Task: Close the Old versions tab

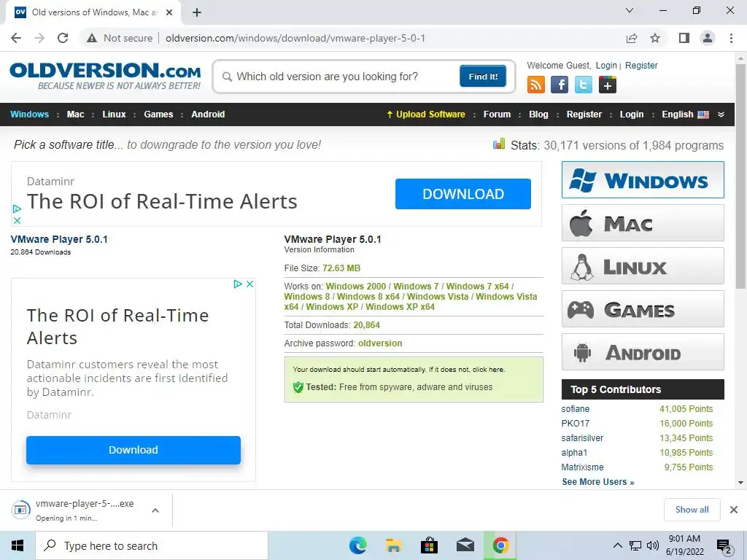Action: [169, 12]
